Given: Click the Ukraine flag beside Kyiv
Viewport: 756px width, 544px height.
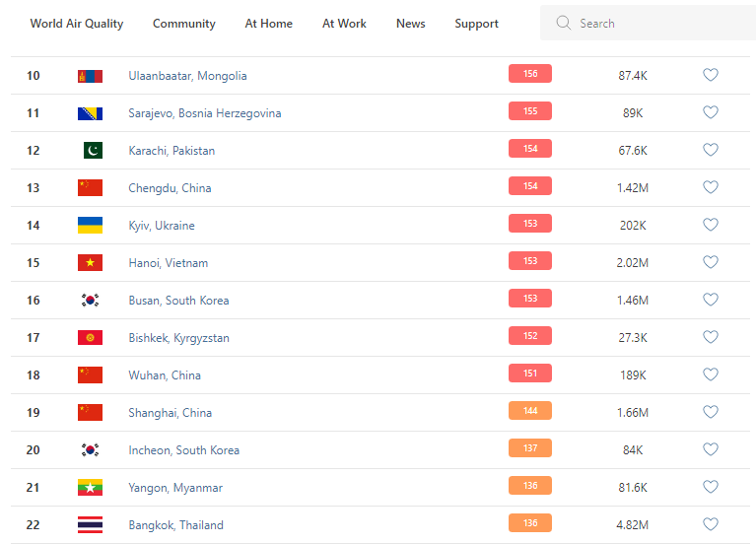Looking at the screenshot, I should click(90, 226).
